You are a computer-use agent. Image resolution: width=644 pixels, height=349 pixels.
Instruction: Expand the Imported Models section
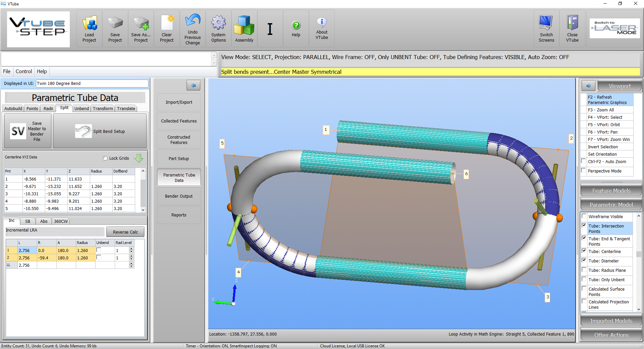pos(611,321)
